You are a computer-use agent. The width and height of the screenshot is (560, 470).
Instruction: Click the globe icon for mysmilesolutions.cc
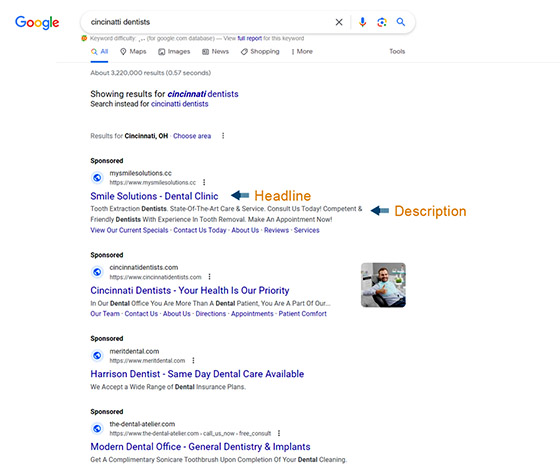point(97,178)
